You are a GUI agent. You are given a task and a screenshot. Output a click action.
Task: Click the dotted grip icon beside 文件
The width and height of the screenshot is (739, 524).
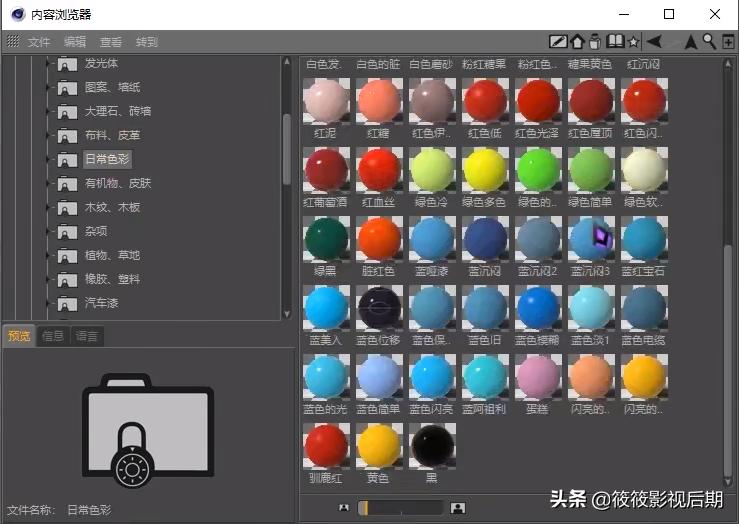coord(13,41)
